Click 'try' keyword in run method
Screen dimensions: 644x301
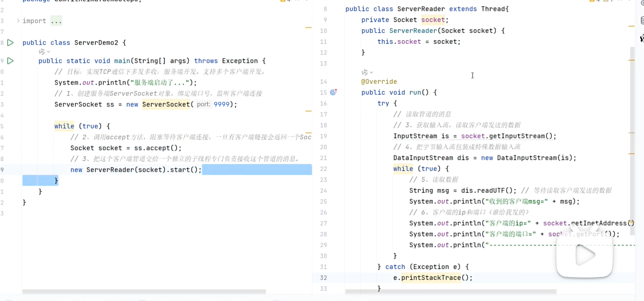[x=383, y=103]
